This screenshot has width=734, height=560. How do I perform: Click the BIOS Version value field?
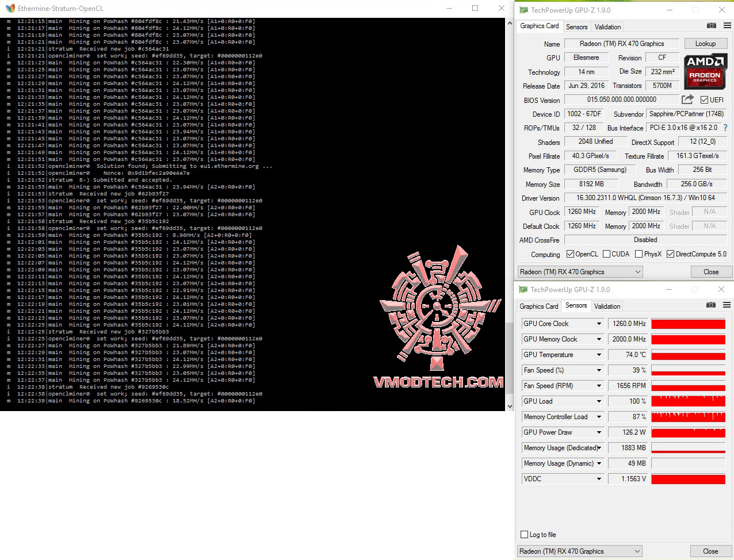pos(622,99)
